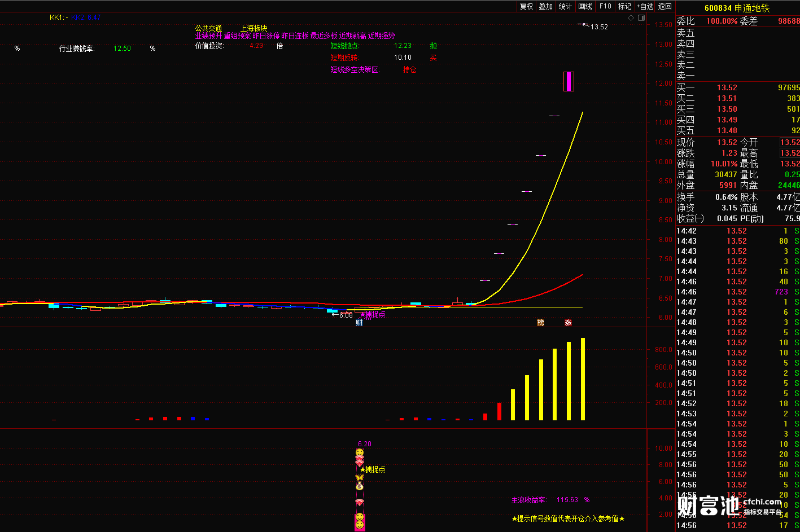The height and width of the screenshot is (532, 800).
Task: Click the 行业赚钱率 value 12.50
Action: [x=122, y=49]
